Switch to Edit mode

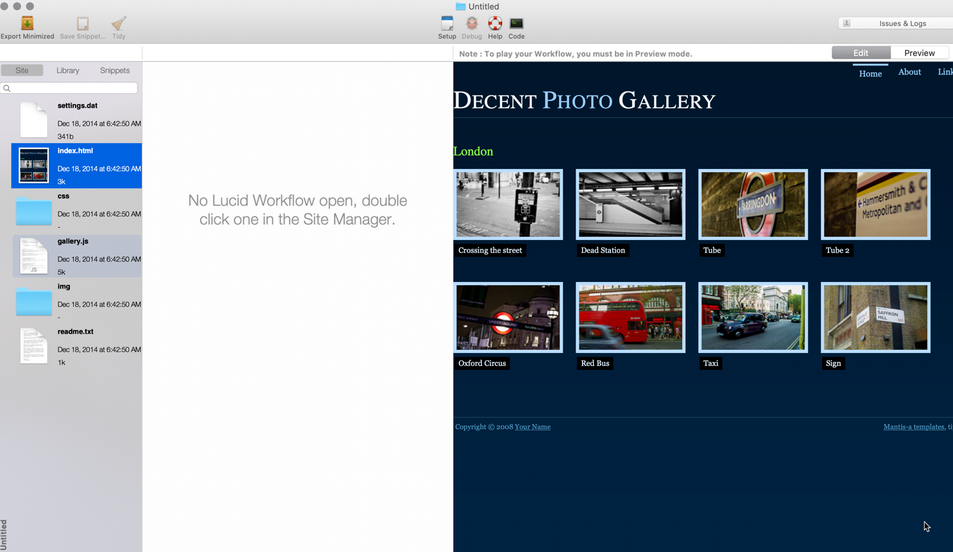point(861,53)
